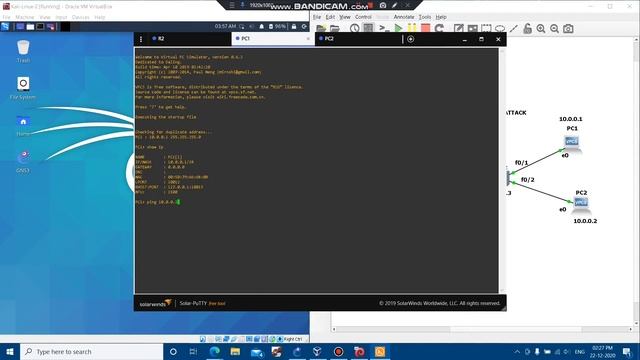Click the f0/2 interface label
This screenshot has height=360, width=640.
pos(527,180)
